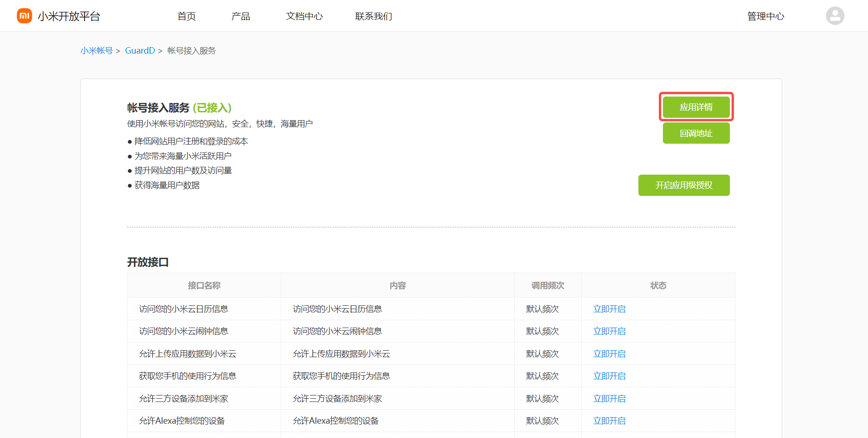Click the 小米开放平台 title text

[69, 16]
